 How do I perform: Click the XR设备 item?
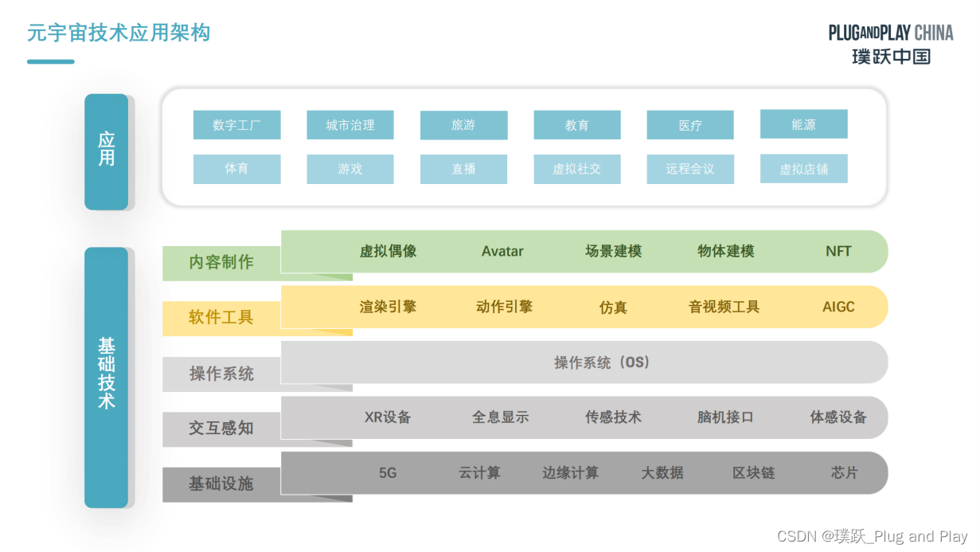(x=388, y=417)
